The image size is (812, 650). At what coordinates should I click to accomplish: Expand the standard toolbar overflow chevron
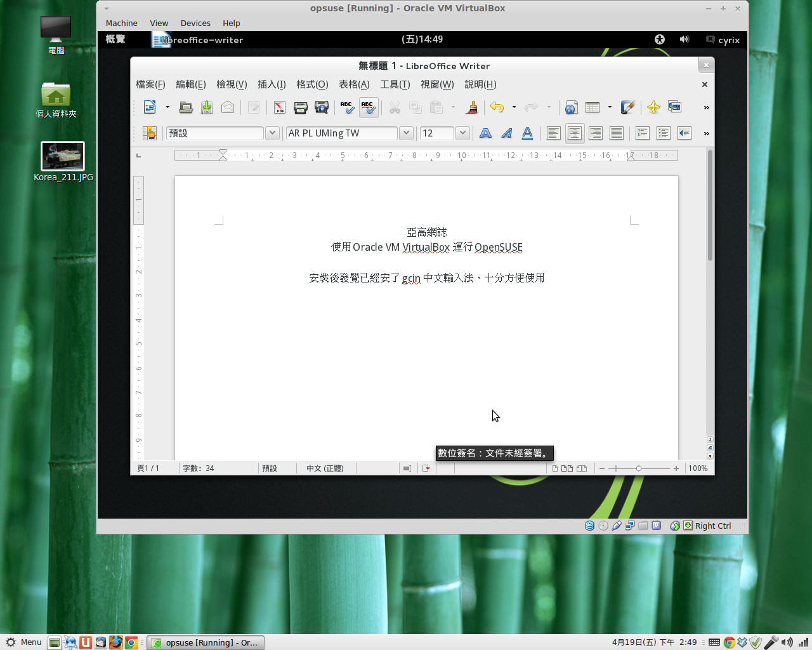point(706,108)
